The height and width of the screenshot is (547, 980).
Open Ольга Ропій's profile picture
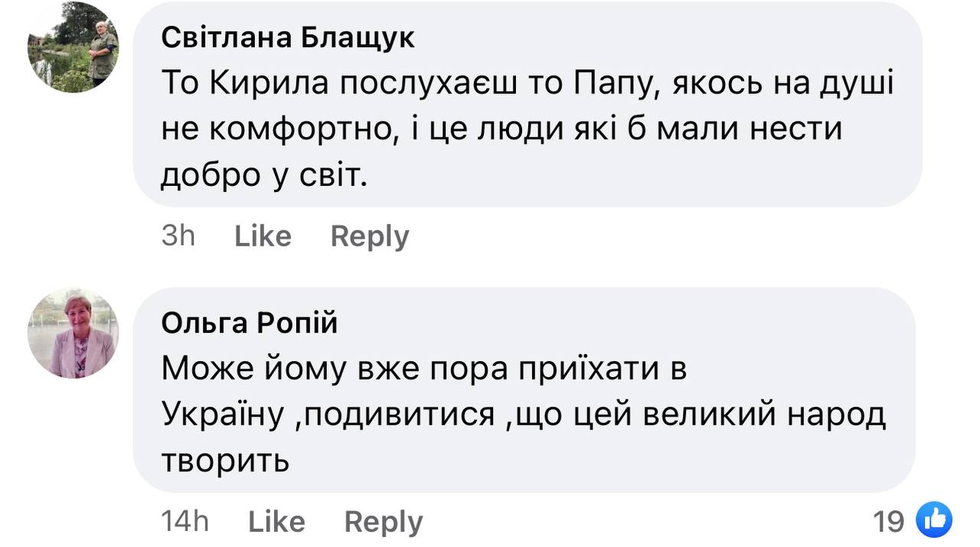point(73,333)
